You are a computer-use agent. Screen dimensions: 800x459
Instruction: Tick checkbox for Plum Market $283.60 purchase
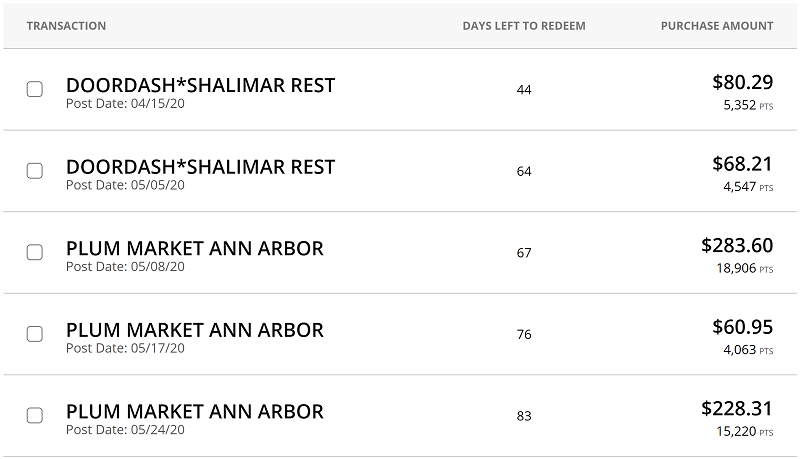point(35,252)
